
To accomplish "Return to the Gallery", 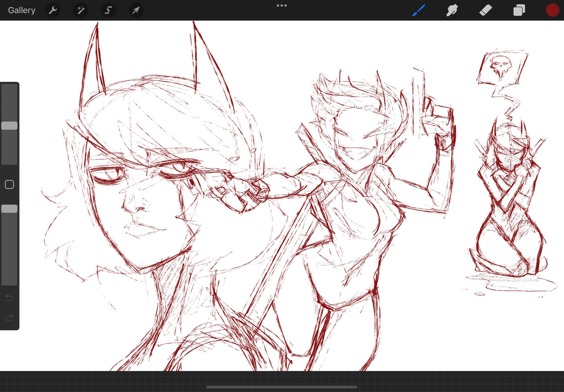I will point(22,10).
